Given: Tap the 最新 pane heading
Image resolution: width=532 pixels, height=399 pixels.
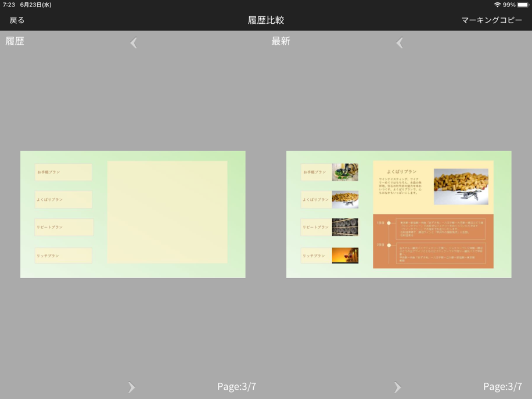Looking at the screenshot, I should pyautogui.click(x=281, y=41).
